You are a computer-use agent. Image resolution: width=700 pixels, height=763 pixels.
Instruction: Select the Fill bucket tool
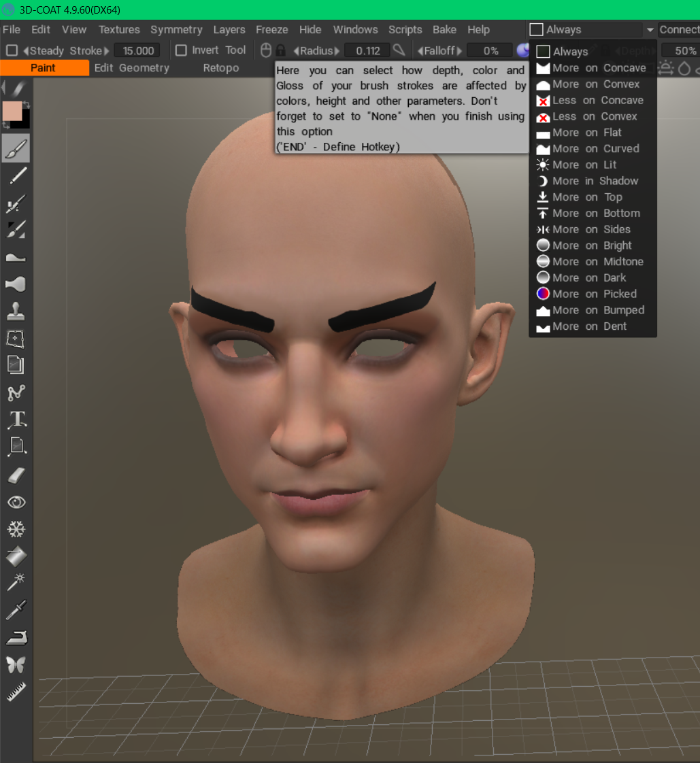click(16, 557)
